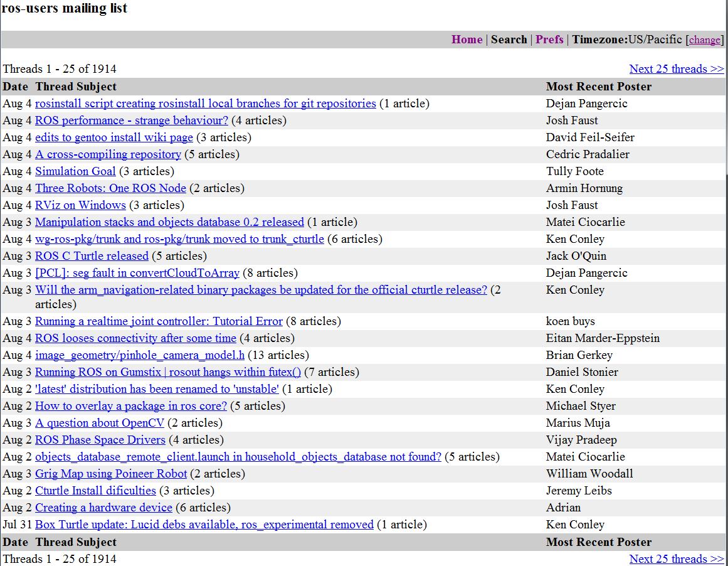Viewport: 728px width, 566px height.
Task: Click '(13 articles)' count text
Action: [278, 355]
